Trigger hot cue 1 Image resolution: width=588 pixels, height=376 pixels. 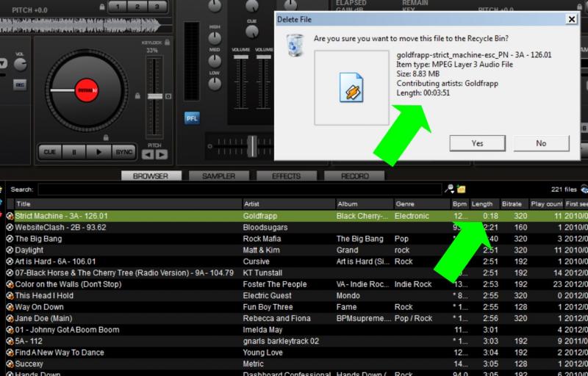(118, 7)
